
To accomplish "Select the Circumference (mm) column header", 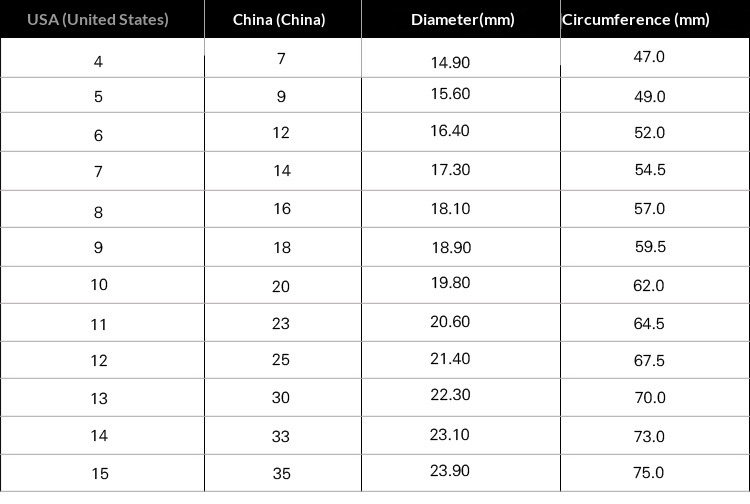I will (x=636, y=20).
